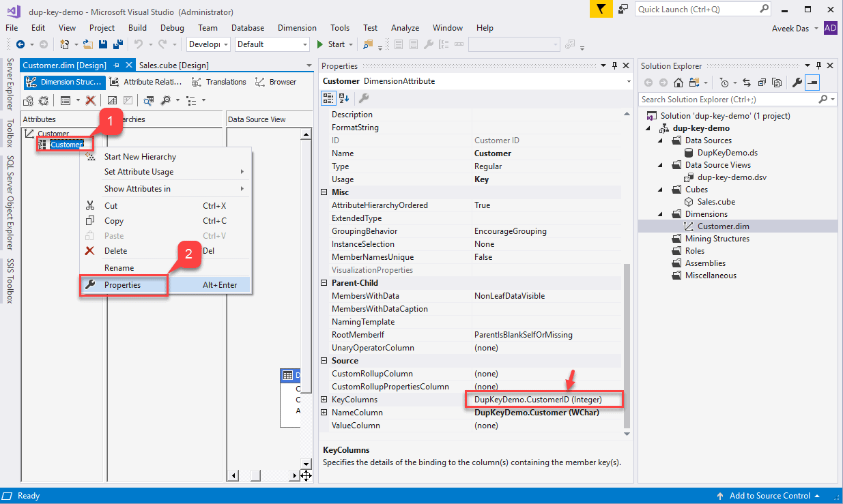Expand the KeyColumns property row
Image resolution: width=843 pixels, height=504 pixels.
click(x=324, y=400)
